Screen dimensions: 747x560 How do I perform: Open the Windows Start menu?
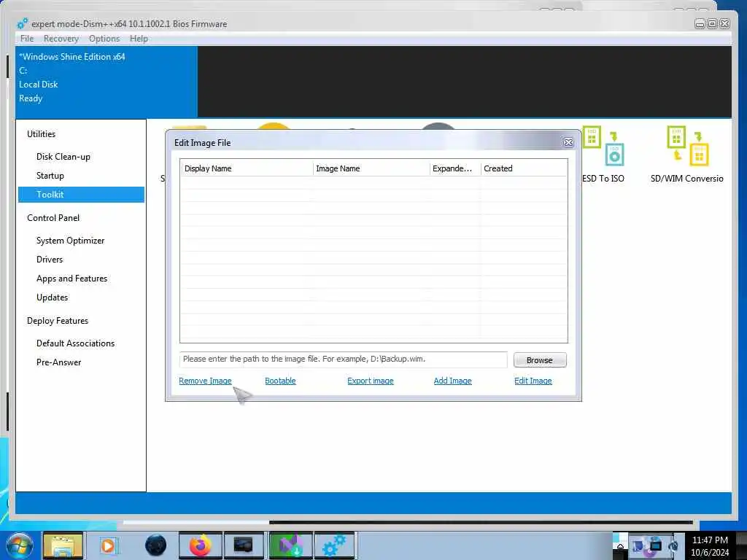coord(18,545)
